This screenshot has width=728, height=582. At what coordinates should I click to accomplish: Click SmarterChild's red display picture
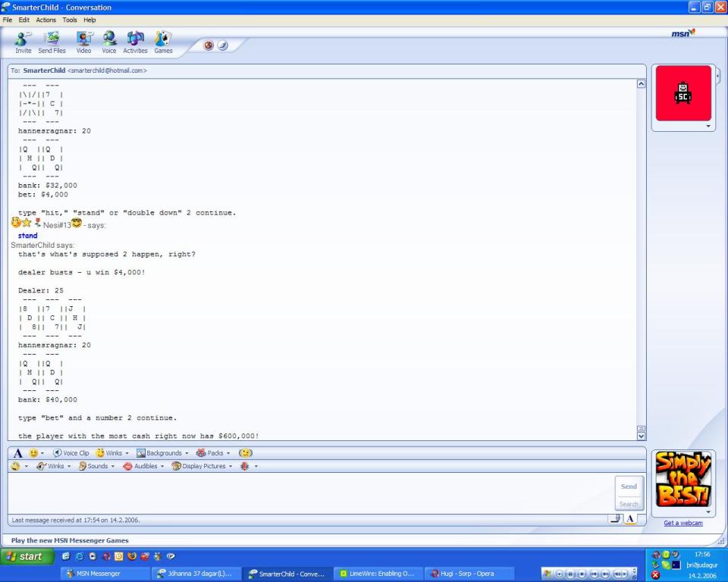(x=683, y=93)
